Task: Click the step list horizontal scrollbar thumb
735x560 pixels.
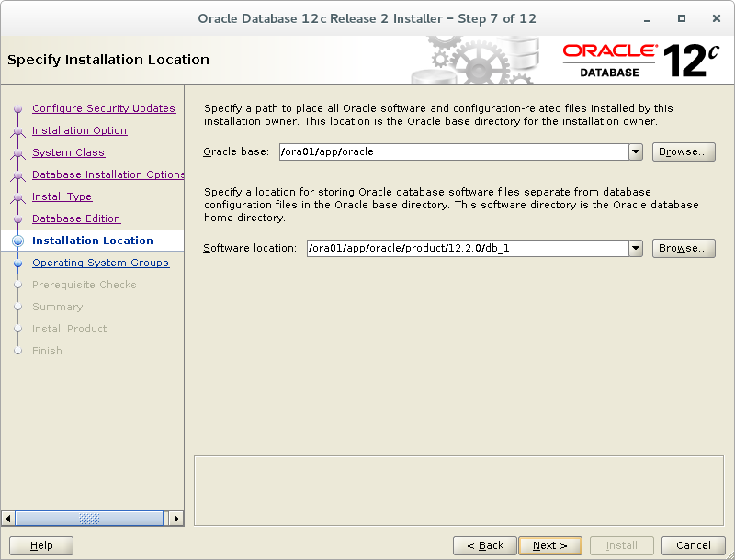Action: pyautogui.click(x=89, y=519)
